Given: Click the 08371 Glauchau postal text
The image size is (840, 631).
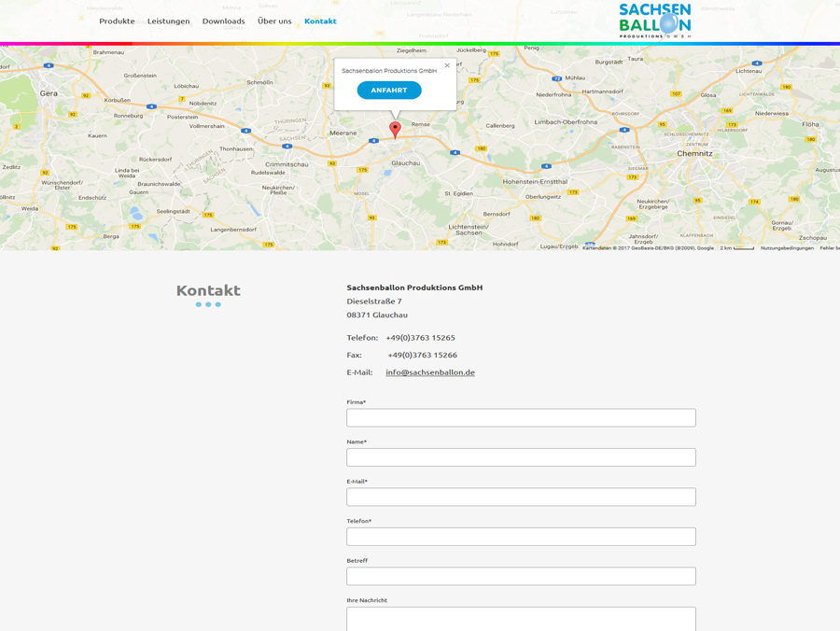Looking at the screenshot, I should (377, 315).
